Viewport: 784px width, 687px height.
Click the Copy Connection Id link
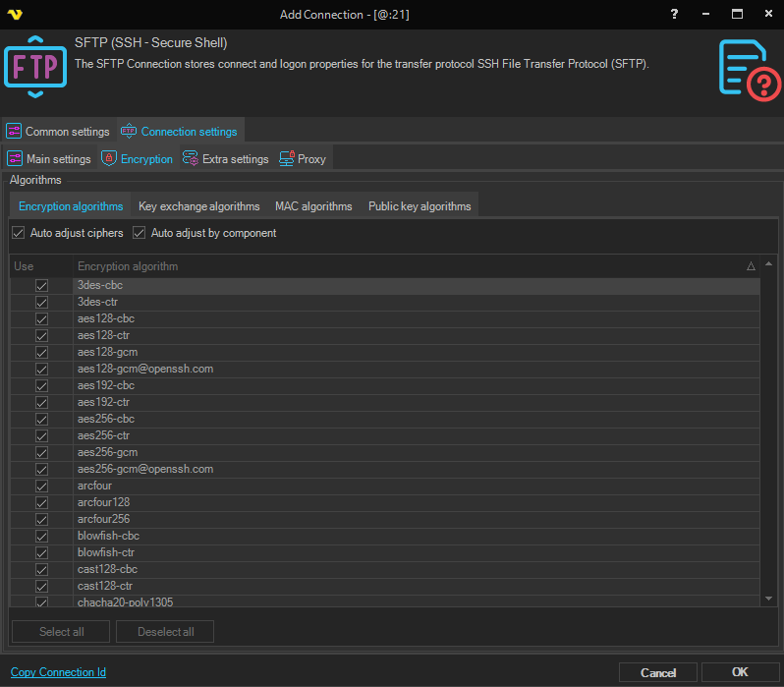[x=58, y=672]
